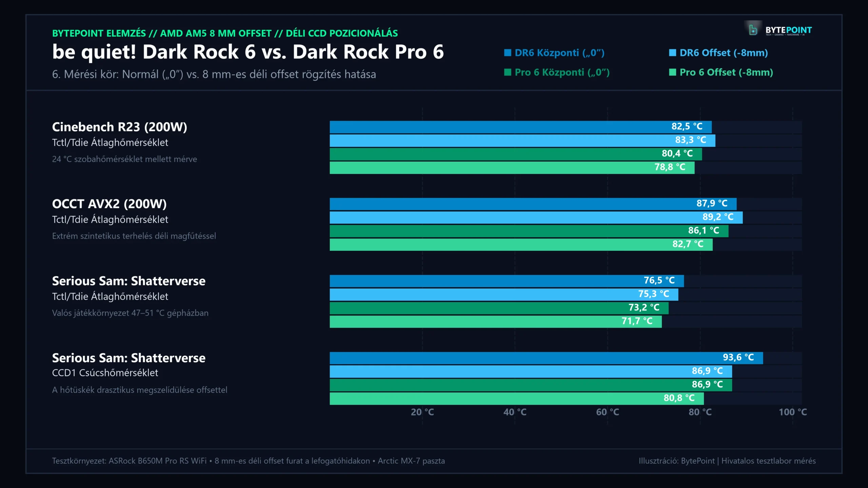Click the 'Cinebench R23 (200W)' heading
Image resolution: width=868 pixels, height=488 pixels.
point(119,127)
